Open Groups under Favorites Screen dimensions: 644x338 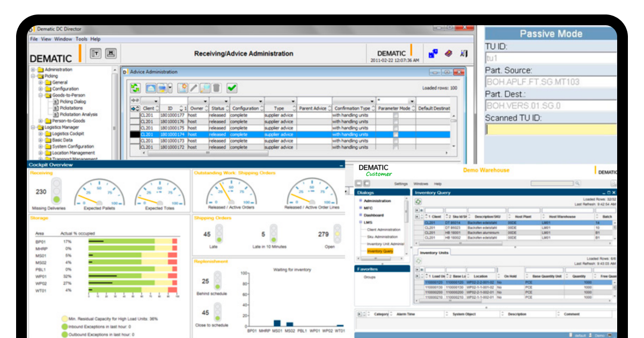[369, 277]
